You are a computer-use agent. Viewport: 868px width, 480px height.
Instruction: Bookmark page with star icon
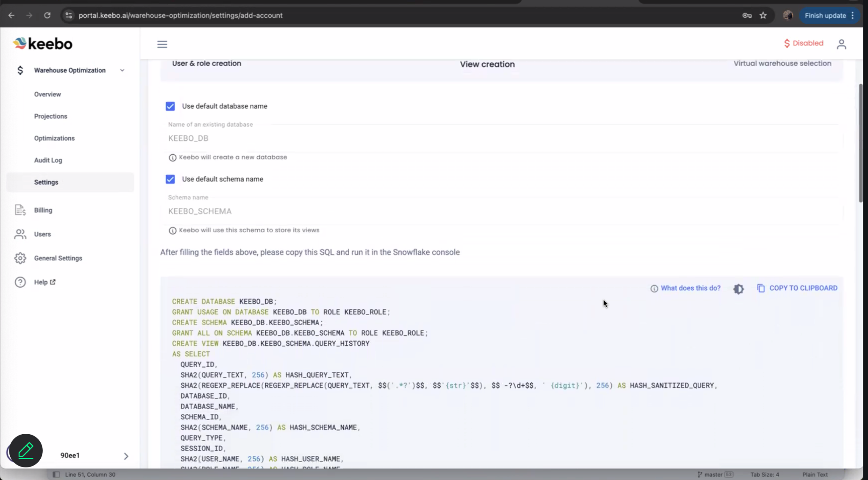763,15
